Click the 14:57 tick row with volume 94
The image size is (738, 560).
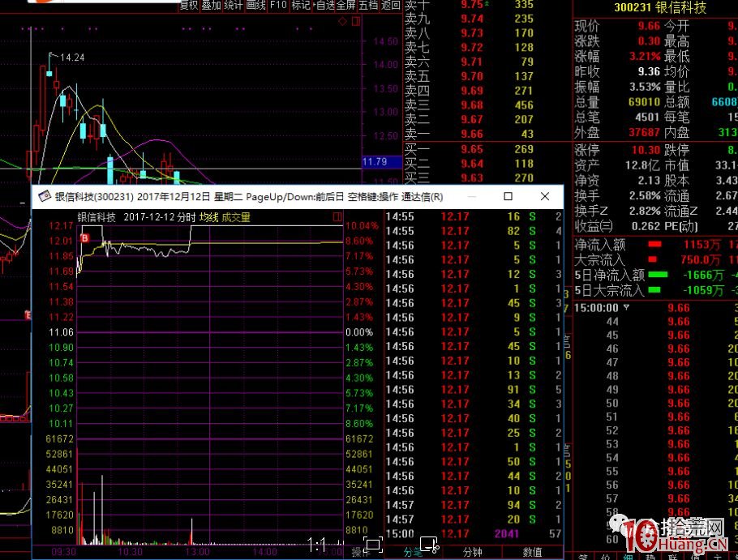click(x=474, y=505)
